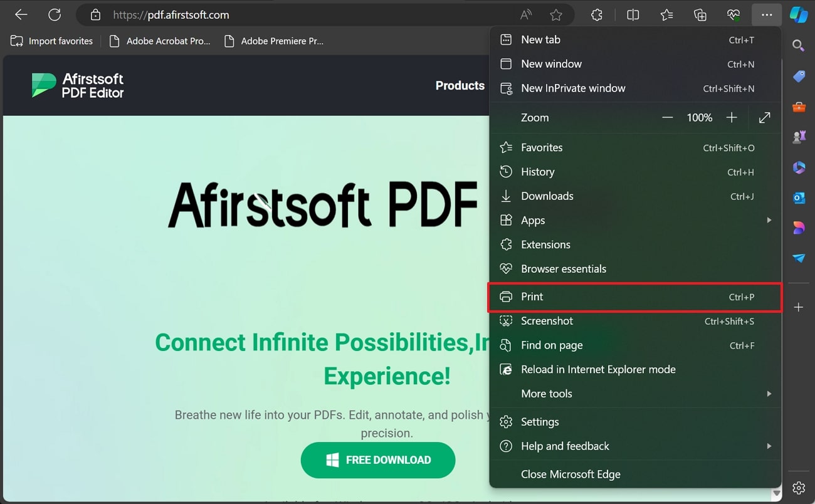The image size is (815, 504).
Task: Add page to favorites star icon
Action: [556, 14]
